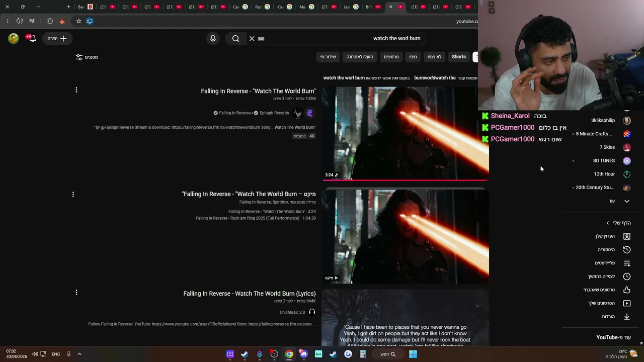Open the 20th Century Studios subscription
This screenshot has height=362, width=644.
click(603, 188)
